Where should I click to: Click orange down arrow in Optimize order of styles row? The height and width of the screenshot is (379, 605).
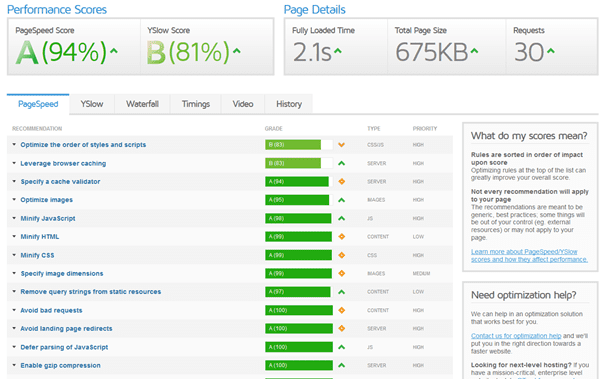[x=341, y=145]
